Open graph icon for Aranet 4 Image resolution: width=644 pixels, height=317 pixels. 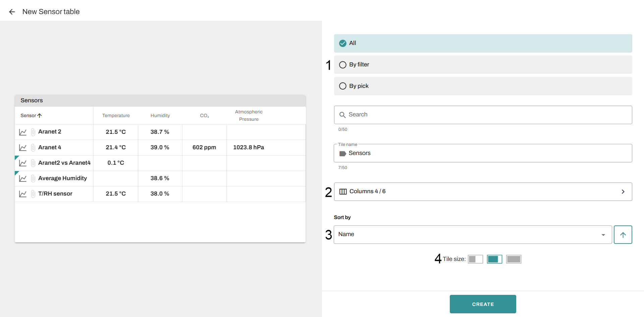(23, 148)
